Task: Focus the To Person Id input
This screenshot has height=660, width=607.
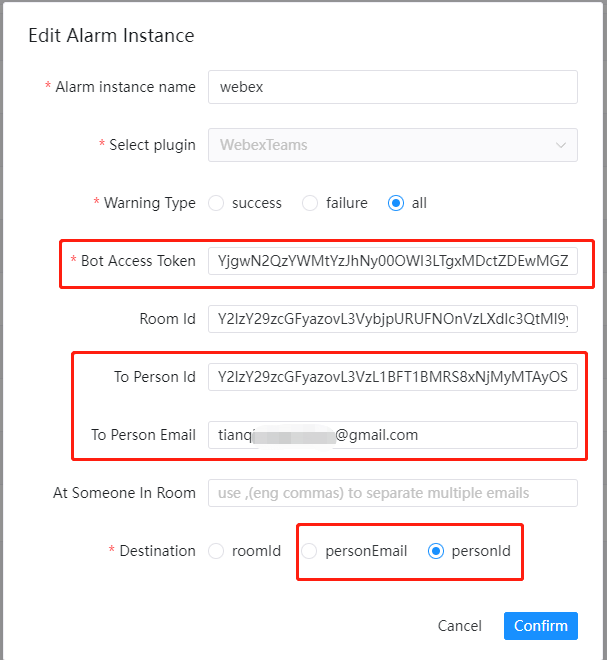Action: pos(392,377)
